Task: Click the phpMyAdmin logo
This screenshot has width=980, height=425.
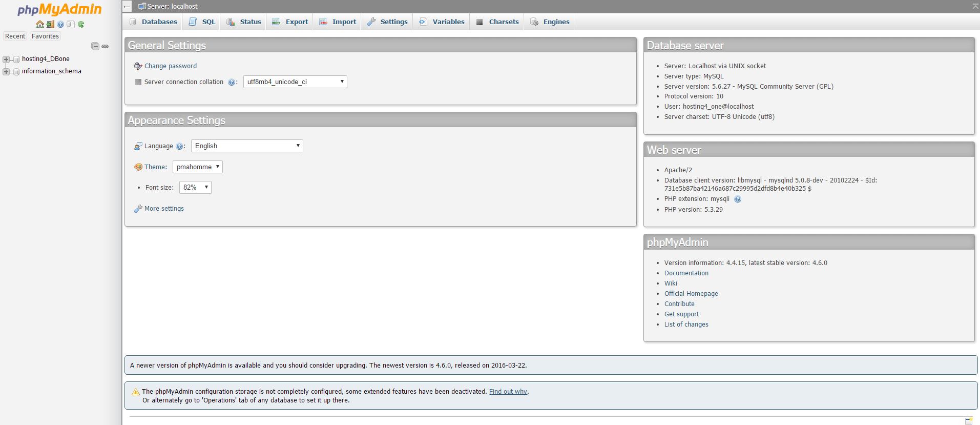Action: (x=59, y=10)
